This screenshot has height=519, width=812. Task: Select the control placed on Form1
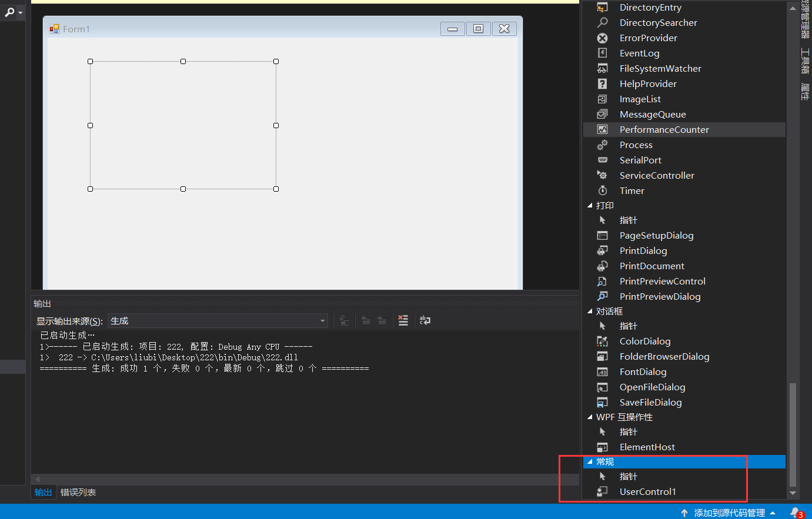coord(183,125)
